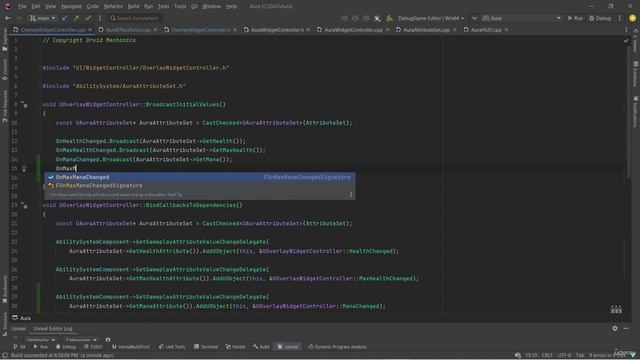This screenshot has height=360, width=640.
Task: Click the Debug button
Action: tap(600, 18)
